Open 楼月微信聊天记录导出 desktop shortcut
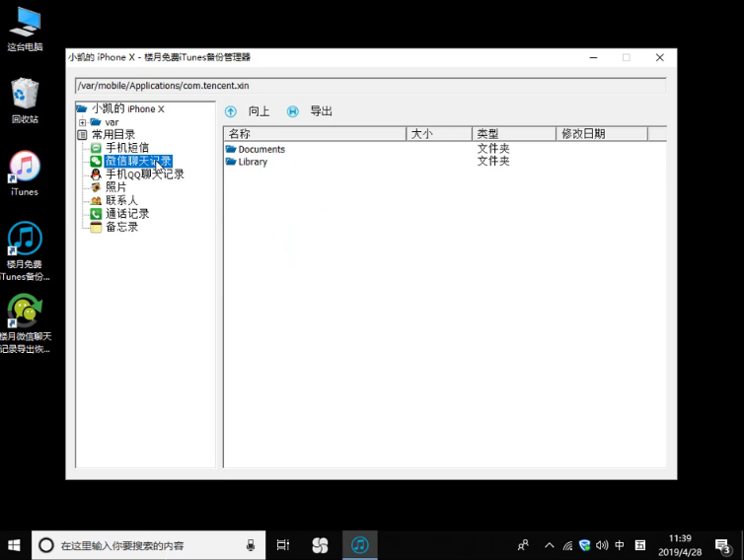 click(25, 323)
